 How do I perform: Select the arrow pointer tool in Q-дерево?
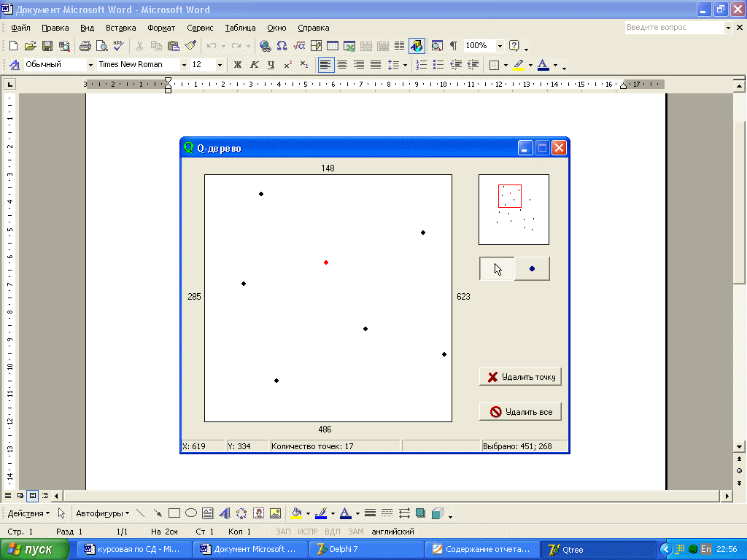[497, 268]
